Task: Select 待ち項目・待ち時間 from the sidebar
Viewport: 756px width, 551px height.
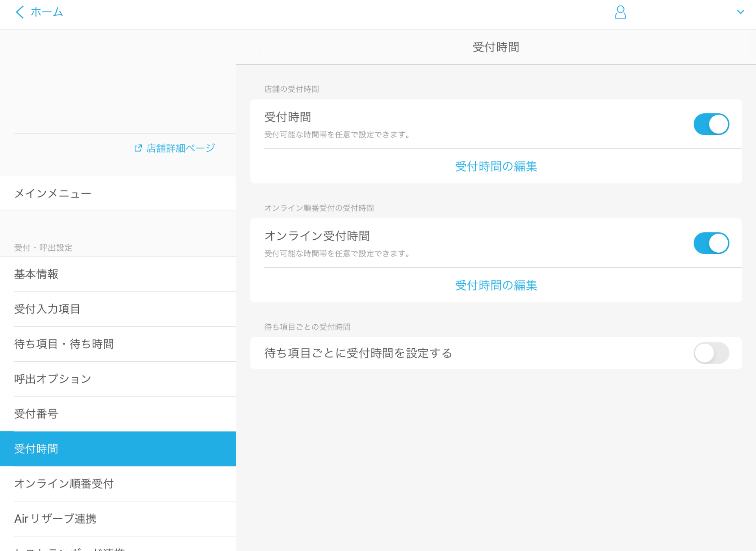Action: click(x=64, y=344)
